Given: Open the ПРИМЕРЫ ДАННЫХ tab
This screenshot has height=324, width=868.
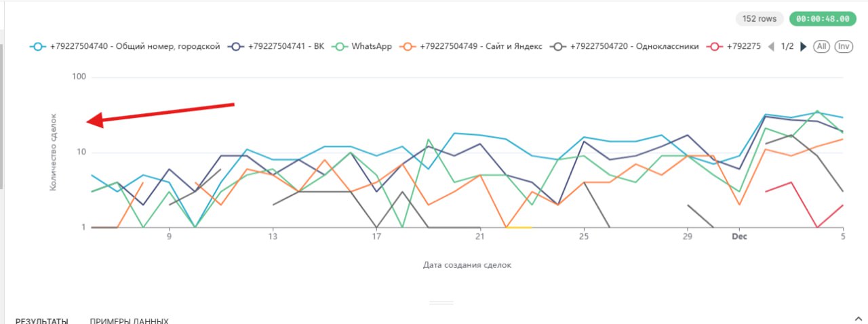Looking at the screenshot, I should click(130, 320).
